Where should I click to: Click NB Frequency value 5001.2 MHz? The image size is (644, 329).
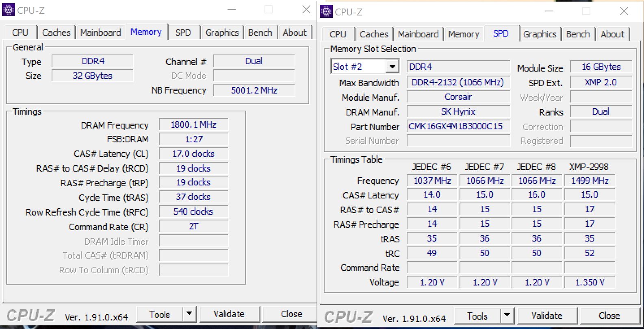(254, 91)
